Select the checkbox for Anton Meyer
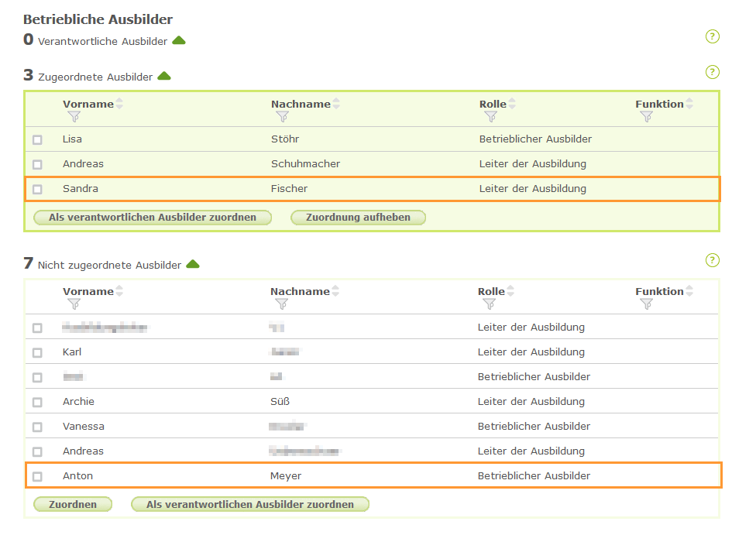 [37, 476]
